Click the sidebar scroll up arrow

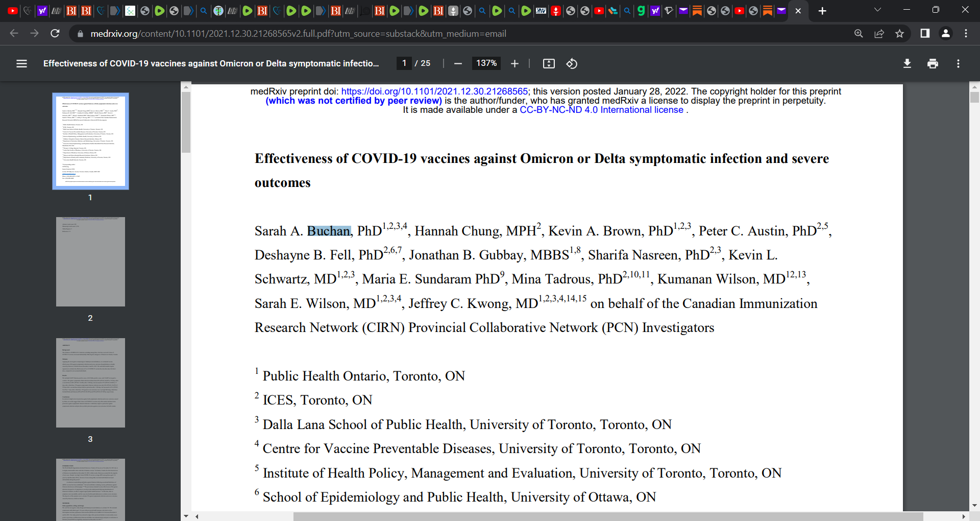click(x=186, y=87)
